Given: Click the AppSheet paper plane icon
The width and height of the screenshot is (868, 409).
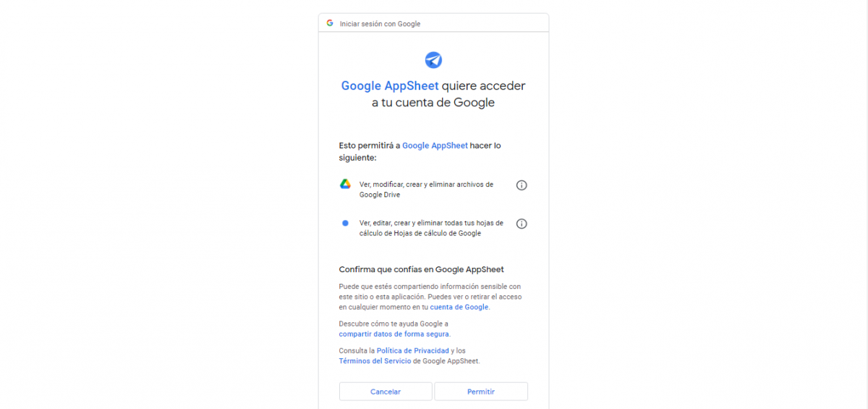Looking at the screenshot, I should point(433,59).
